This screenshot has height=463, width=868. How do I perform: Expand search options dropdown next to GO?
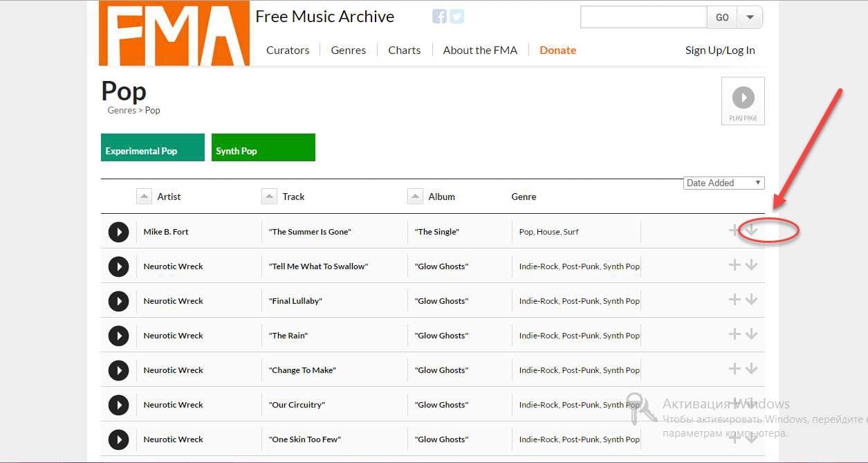click(750, 17)
